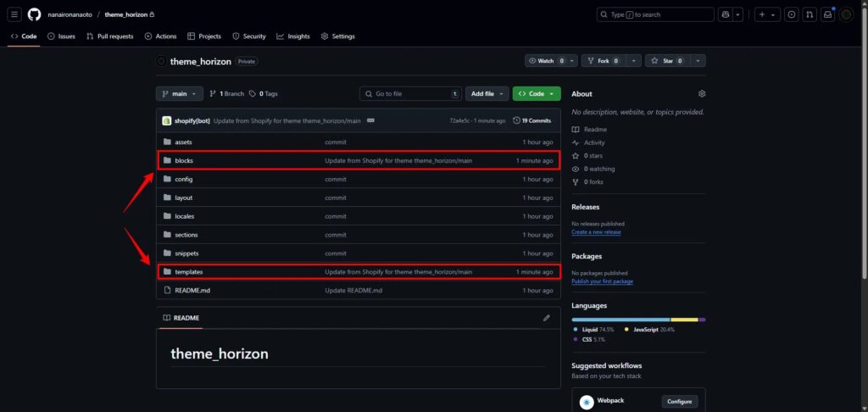
Task: Switch to the Actions tab
Action: [x=160, y=36]
